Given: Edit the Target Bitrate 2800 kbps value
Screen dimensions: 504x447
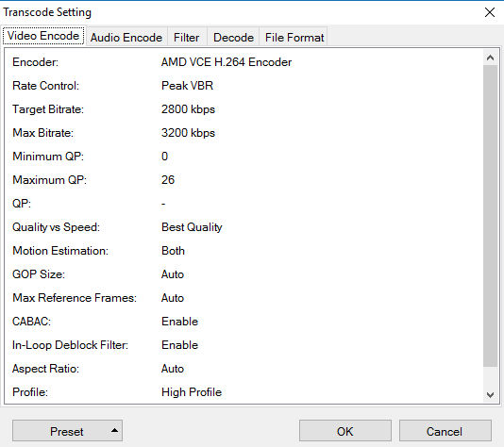Looking at the screenshot, I should point(188,109).
